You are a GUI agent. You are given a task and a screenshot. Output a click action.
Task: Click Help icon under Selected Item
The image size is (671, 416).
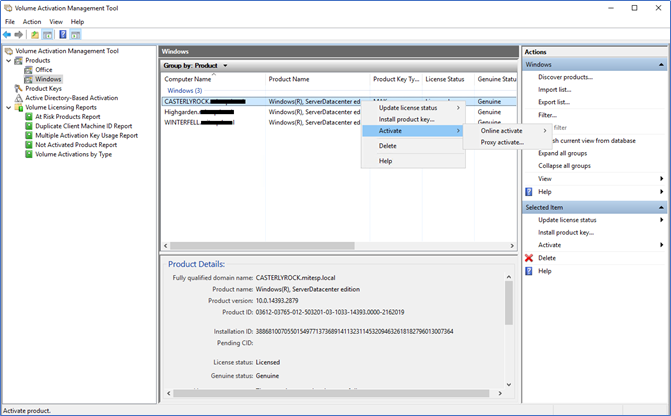(529, 271)
